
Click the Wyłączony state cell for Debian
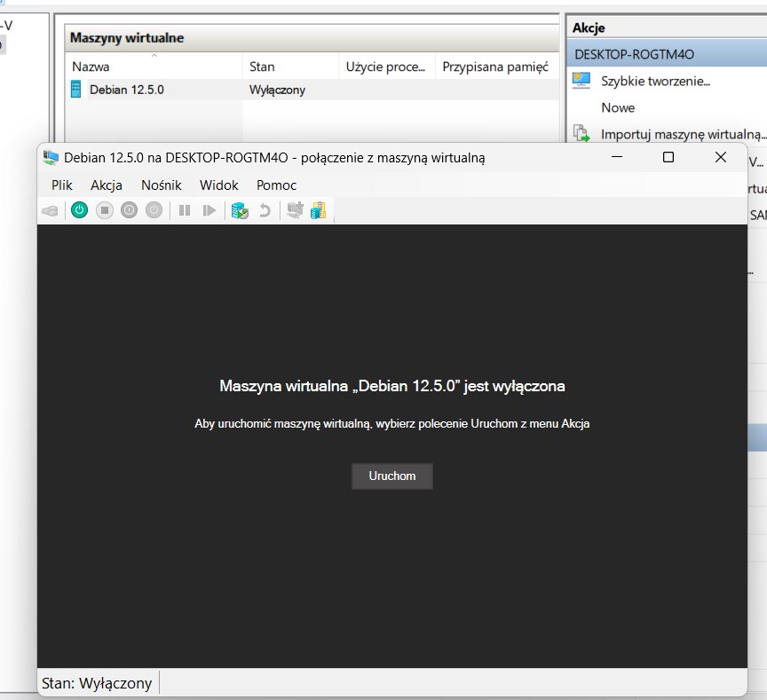(x=277, y=90)
